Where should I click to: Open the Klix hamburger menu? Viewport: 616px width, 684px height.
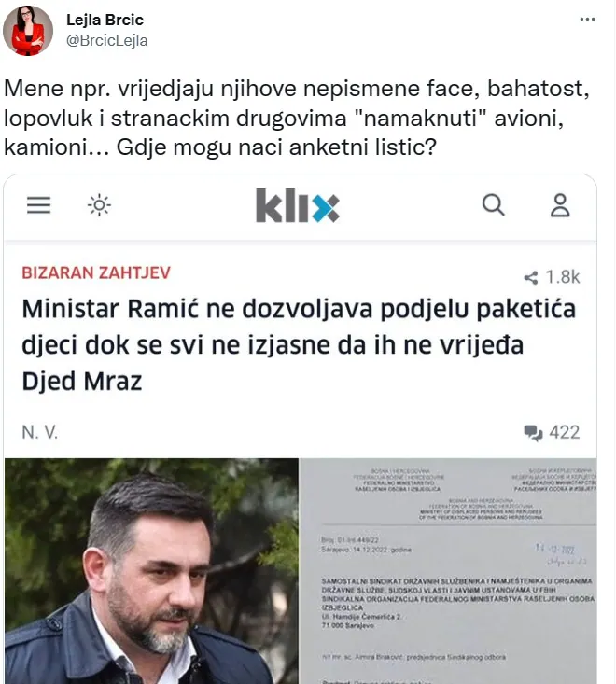(39, 205)
